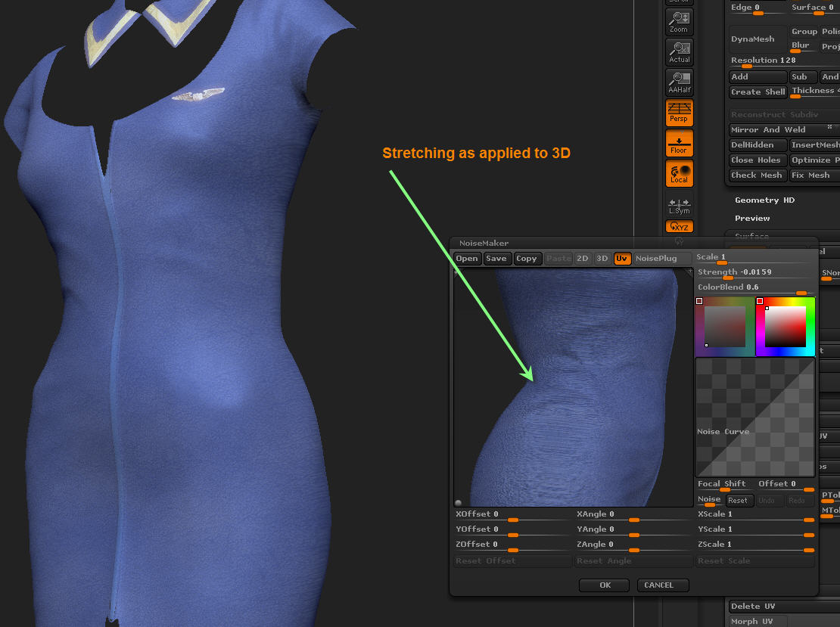Click inside the Noise Curve graph
840x627 pixels.
(x=754, y=417)
